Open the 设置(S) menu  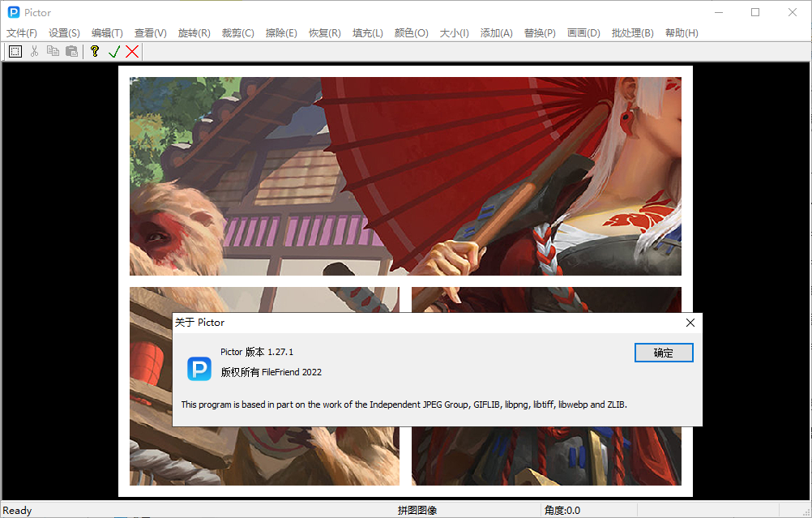click(x=64, y=33)
